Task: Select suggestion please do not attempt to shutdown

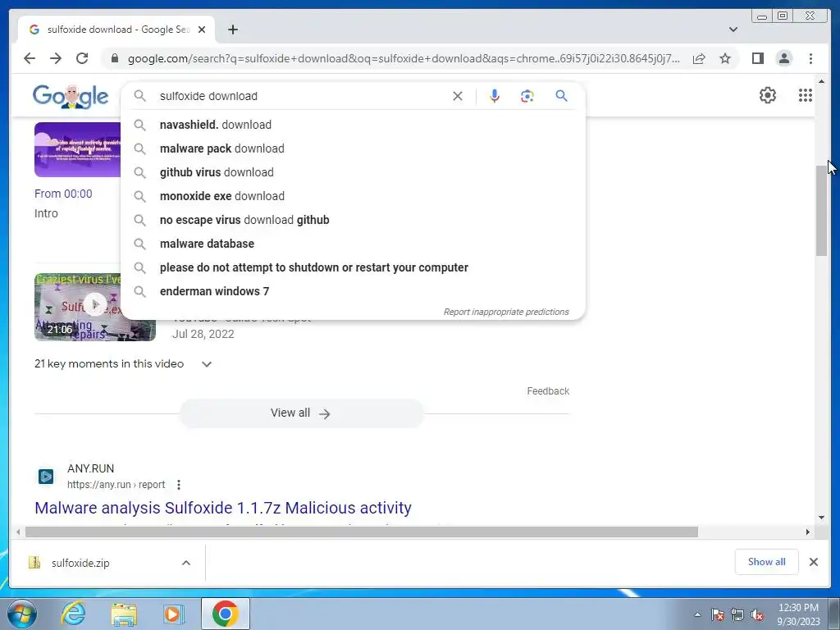Action: 354,267
